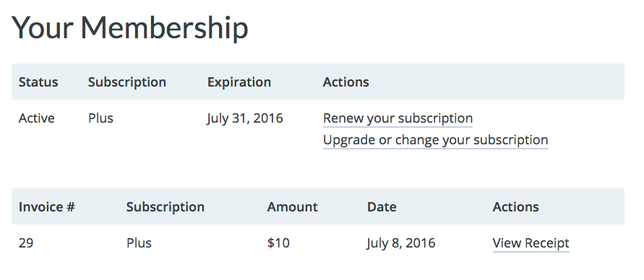Click the membership table Actions header

[x=345, y=82]
